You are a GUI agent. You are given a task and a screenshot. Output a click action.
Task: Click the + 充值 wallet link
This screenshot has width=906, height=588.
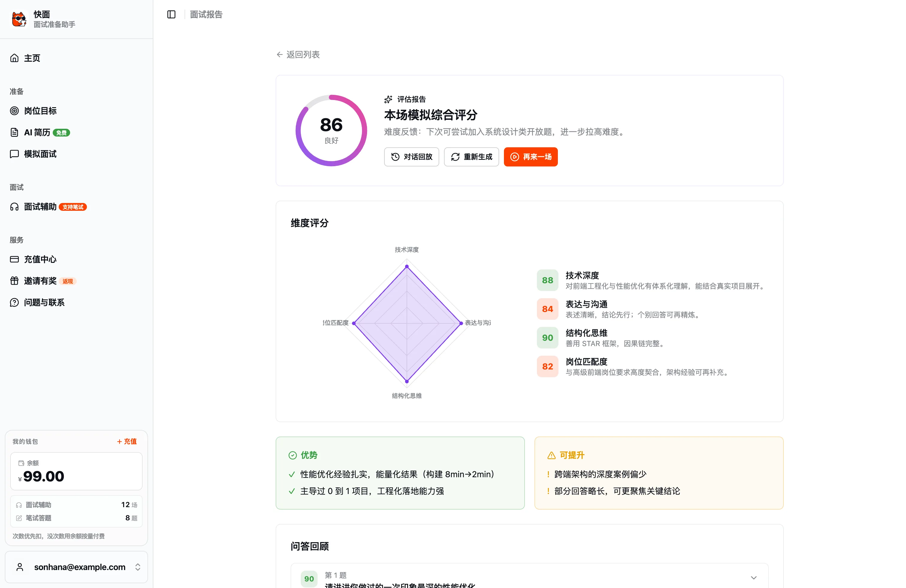click(x=127, y=442)
